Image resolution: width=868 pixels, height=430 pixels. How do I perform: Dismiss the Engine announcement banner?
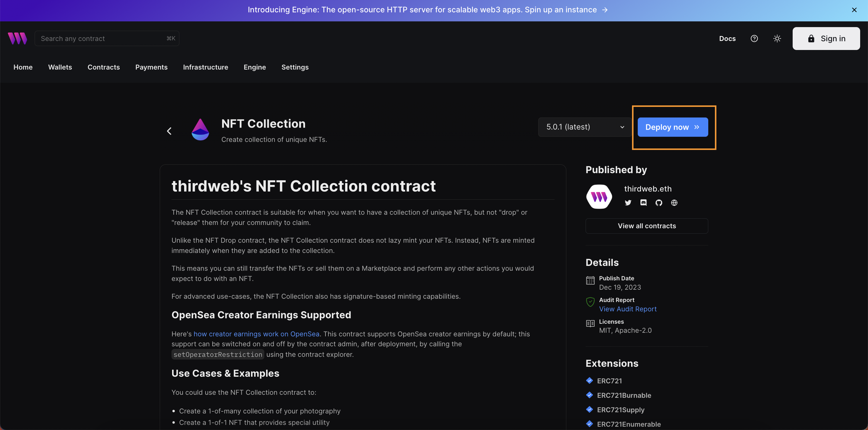[x=854, y=10]
